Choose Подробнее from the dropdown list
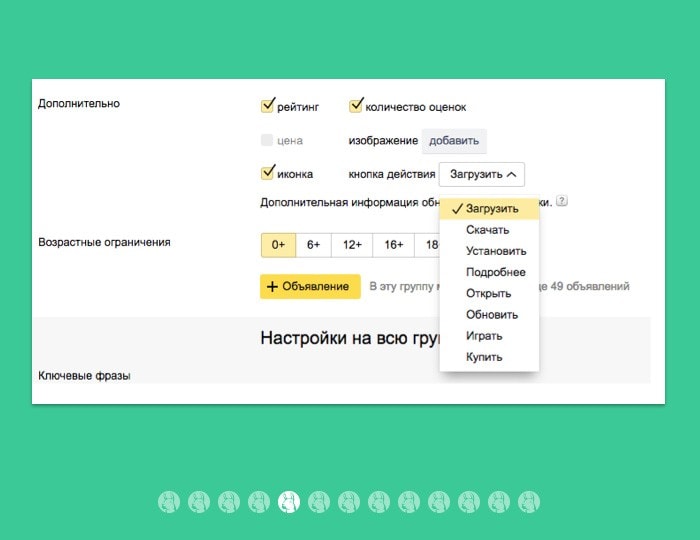The image size is (700, 540). (x=489, y=272)
